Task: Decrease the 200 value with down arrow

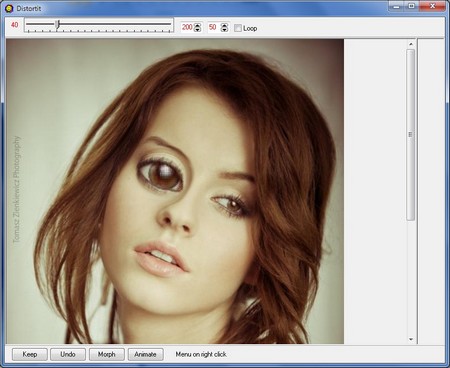Action: pyautogui.click(x=197, y=30)
